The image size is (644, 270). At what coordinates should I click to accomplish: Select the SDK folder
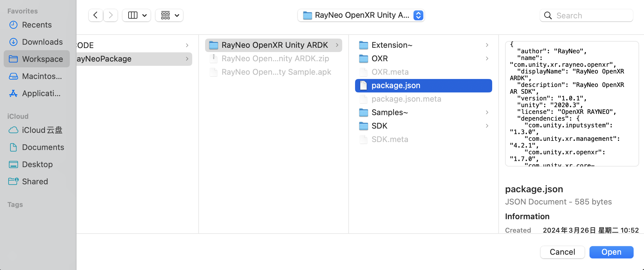[424, 126]
